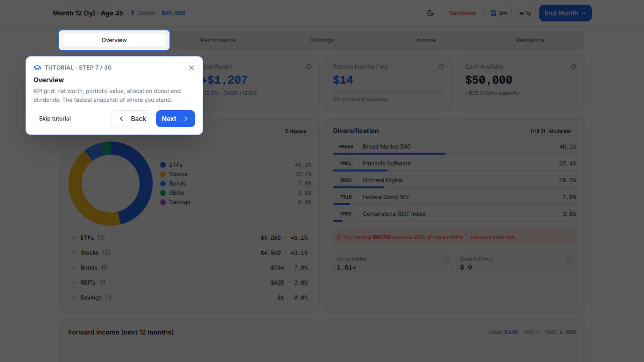Screen dimensions: 644x362
Task: Click the ORCH ticker badge
Action: (x=346, y=180)
